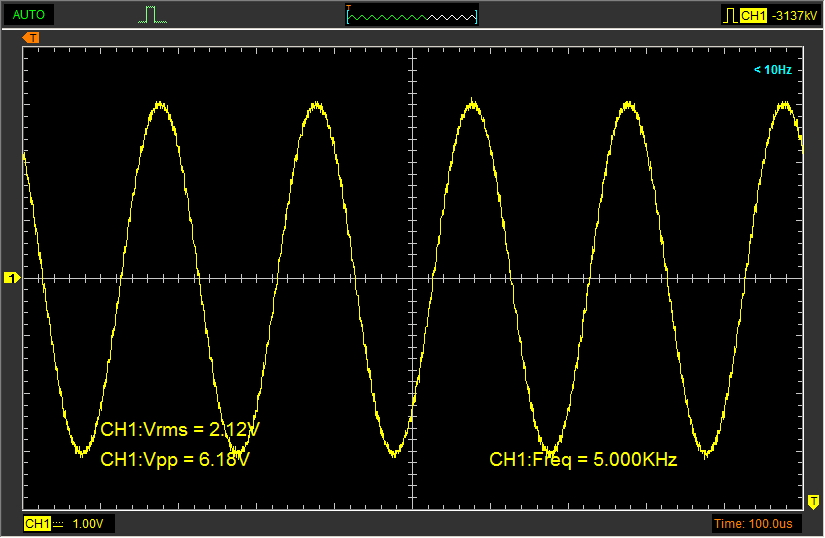825x538 pixels.
Task: Click the DC coupling symbol beside CH1
Action: [x=58, y=524]
